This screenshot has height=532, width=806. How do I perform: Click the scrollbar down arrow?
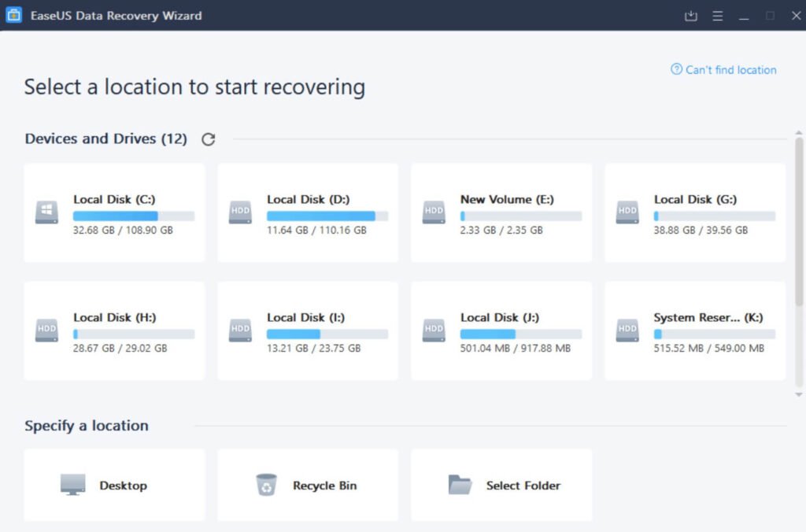click(x=798, y=395)
